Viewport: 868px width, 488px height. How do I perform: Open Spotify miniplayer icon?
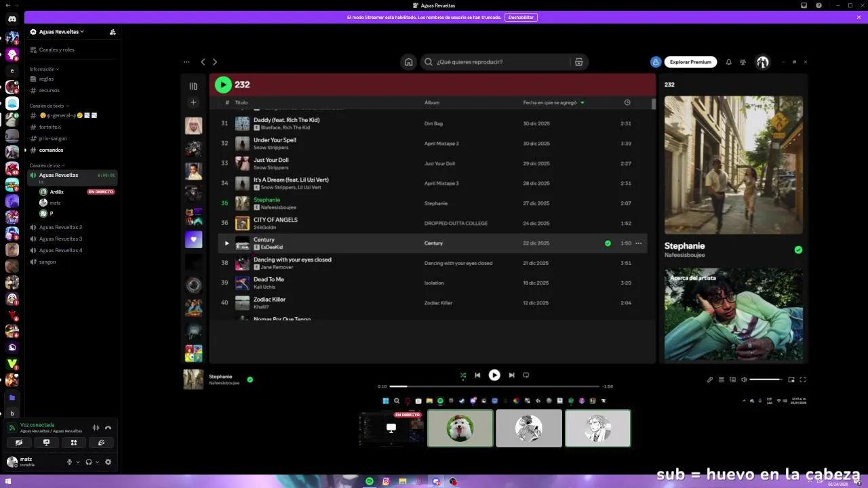pos(791,380)
